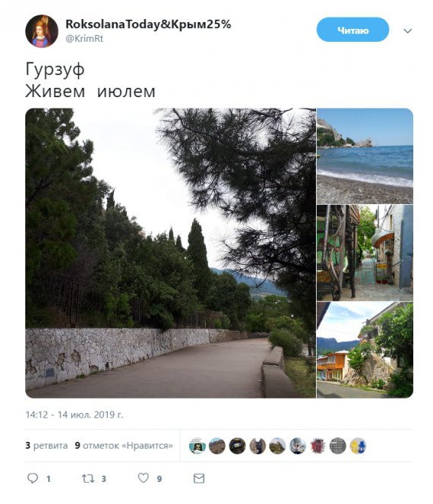Screen dimensions: 433x504
Task: Open the orange house hillside photo
Action: pyautogui.click(x=365, y=350)
